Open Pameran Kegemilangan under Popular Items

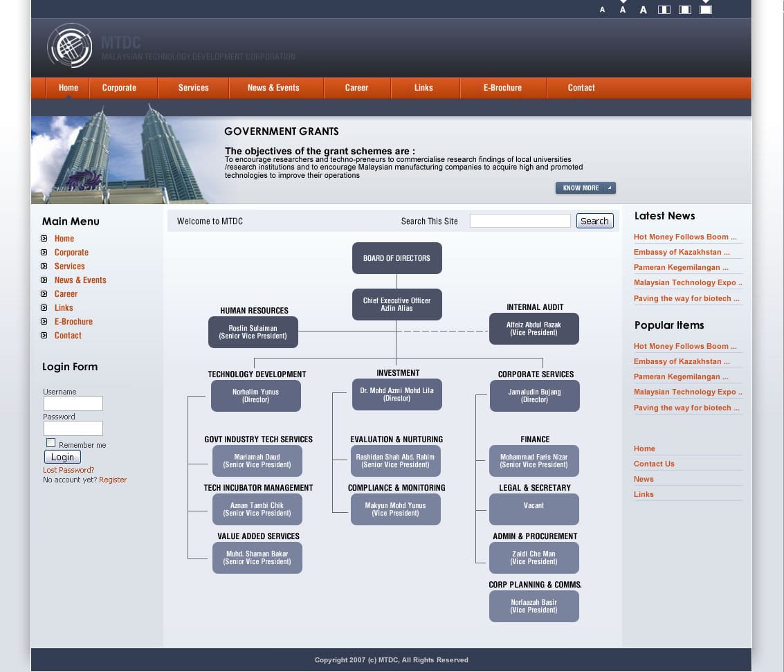pyautogui.click(x=681, y=376)
